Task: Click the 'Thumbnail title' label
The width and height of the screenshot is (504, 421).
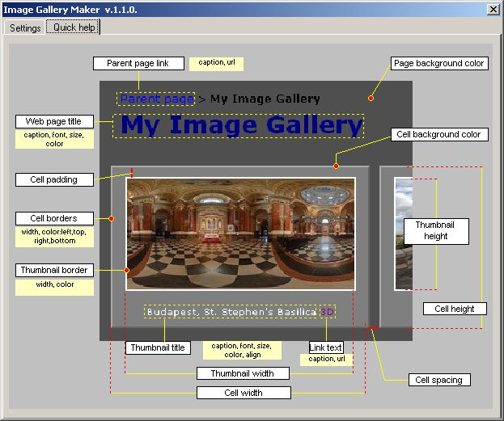Action: [x=158, y=347]
